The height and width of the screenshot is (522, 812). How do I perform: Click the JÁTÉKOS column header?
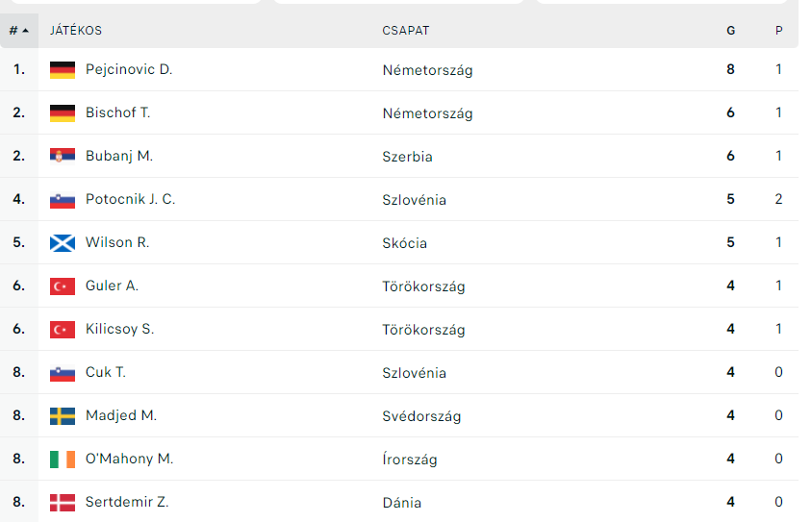point(76,31)
